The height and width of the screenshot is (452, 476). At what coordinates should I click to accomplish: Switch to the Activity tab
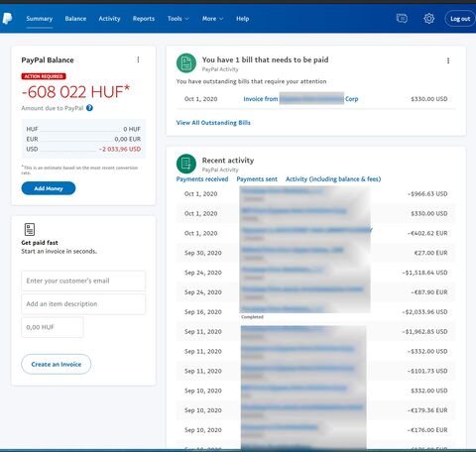click(x=109, y=19)
